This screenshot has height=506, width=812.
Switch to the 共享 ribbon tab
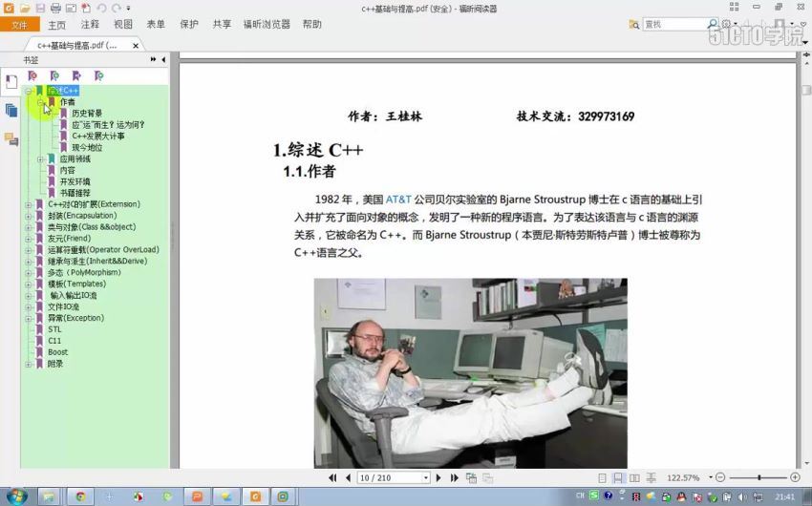pyautogui.click(x=222, y=24)
